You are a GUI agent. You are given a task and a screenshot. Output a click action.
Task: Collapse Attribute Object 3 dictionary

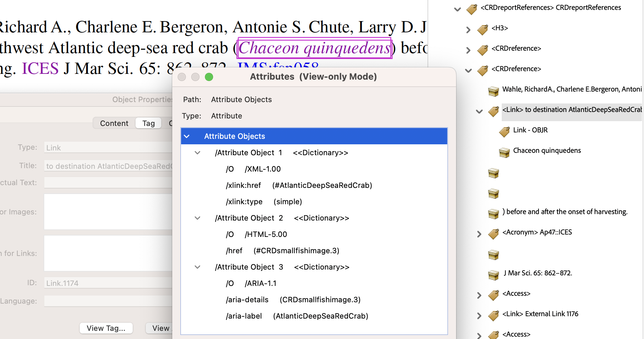click(x=197, y=267)
